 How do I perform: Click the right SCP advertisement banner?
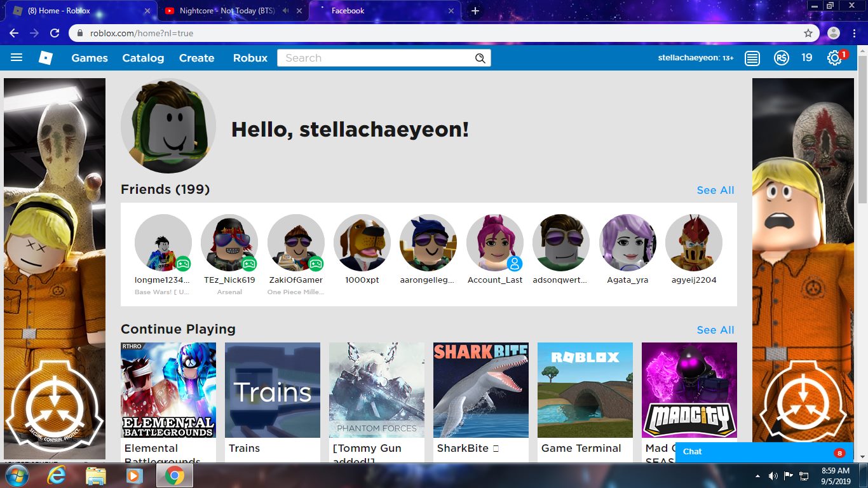(803, 261)
